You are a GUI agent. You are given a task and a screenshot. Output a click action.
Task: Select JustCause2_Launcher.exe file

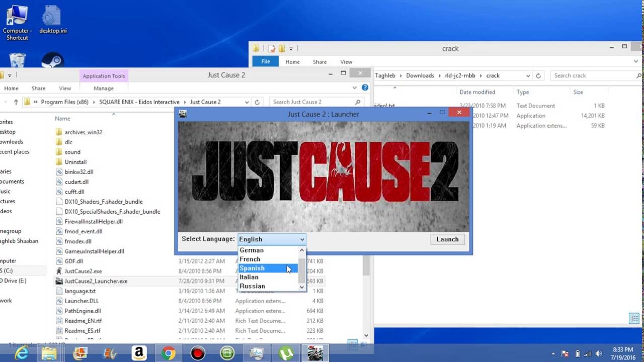(x=96, y=281)
